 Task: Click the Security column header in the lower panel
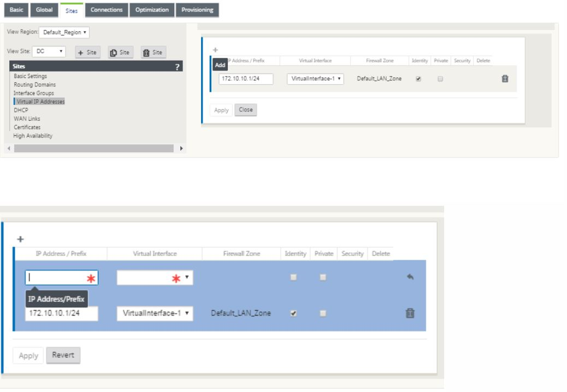(352, 254)
